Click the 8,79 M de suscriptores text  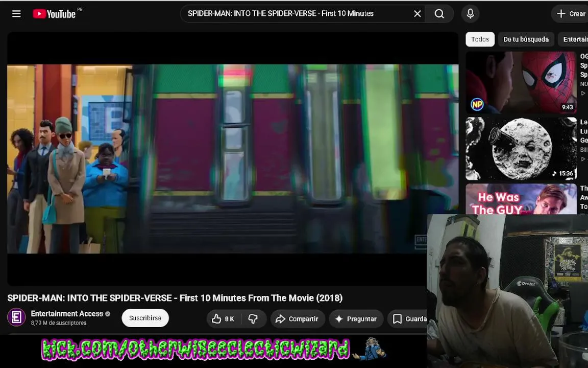pos(59,323)
